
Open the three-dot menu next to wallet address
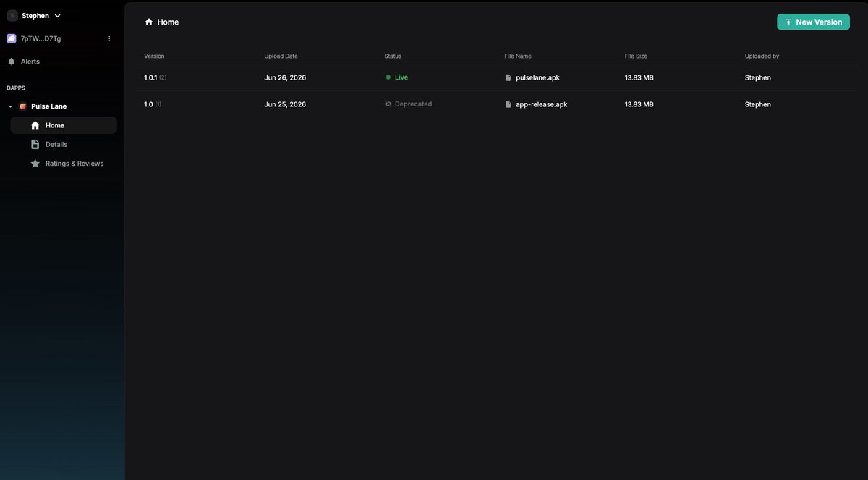[109, 38]
